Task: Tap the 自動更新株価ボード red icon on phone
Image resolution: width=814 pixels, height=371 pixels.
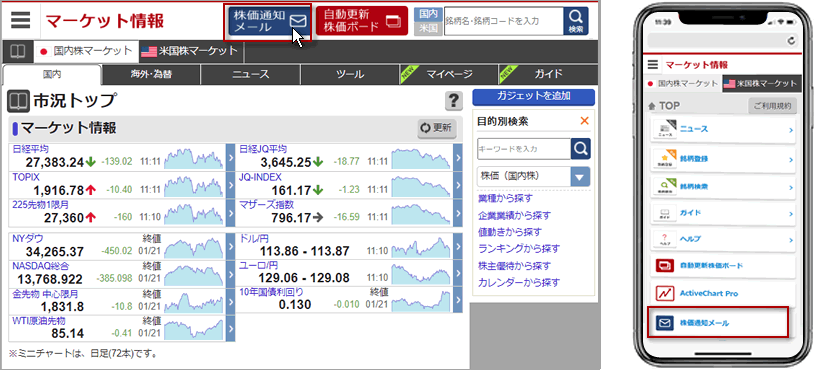Action: point(664,266)
